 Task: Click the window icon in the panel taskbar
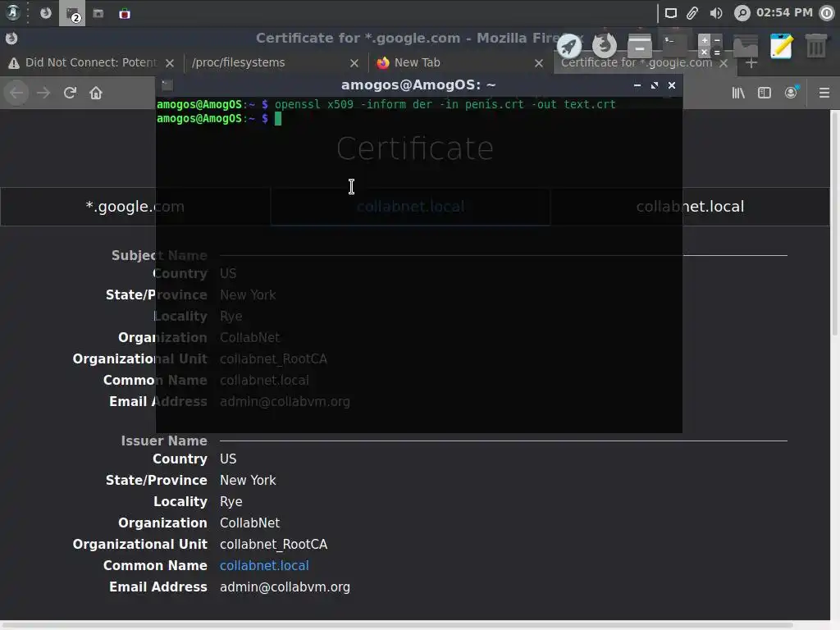coord(98,13)
